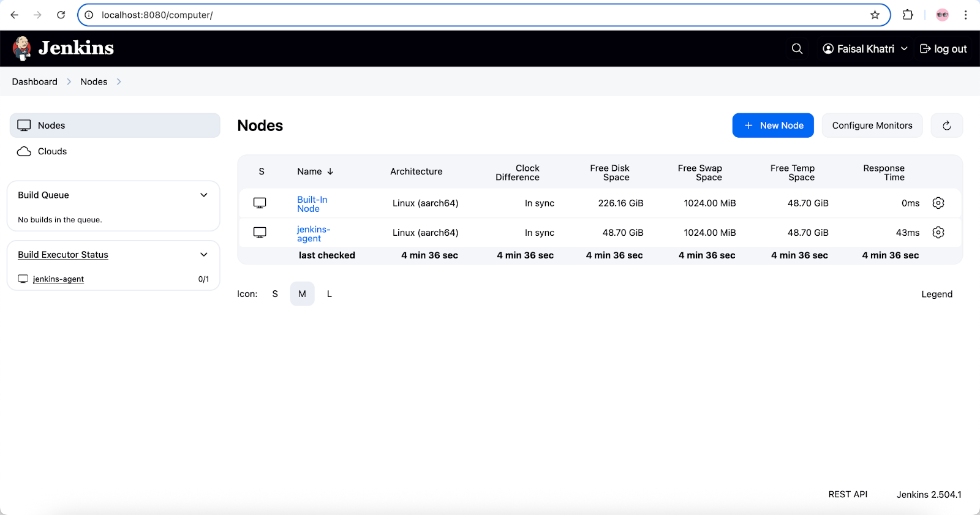The height and width of the screenshot is (515, 980).
Task: Click the monitor status icon of Built-In Node
Action: 260,203
